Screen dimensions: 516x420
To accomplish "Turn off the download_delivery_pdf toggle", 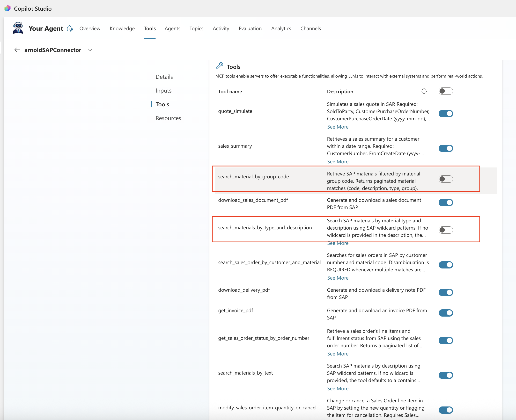I will tap(446, 292).
